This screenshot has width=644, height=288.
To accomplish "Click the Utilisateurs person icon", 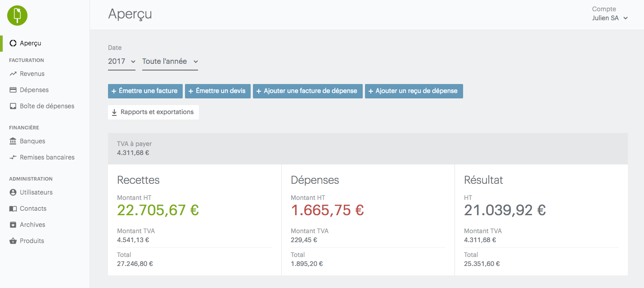I will [x=13, y=192].
